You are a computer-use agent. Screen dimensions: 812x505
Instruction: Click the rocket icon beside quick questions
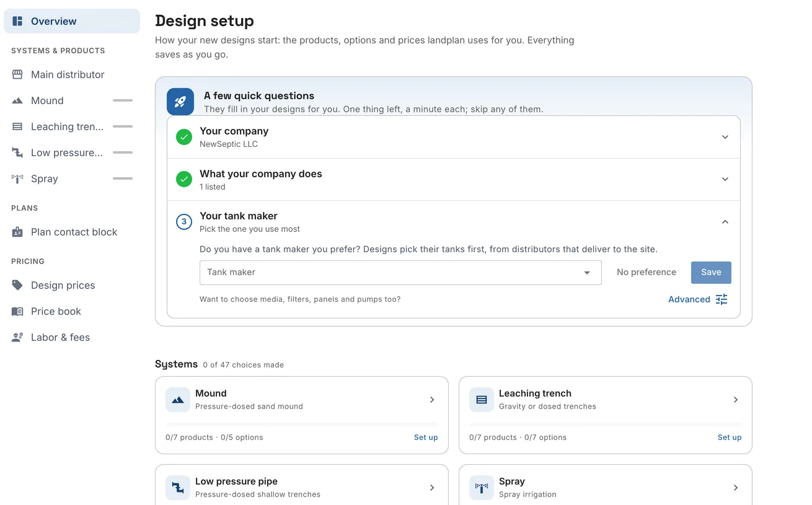point(180,102)
